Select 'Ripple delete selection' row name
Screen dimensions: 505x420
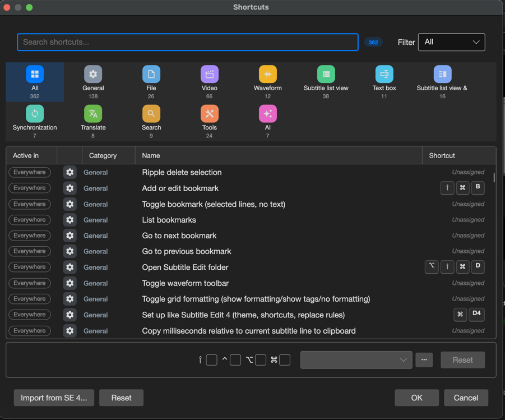[182, 173]
